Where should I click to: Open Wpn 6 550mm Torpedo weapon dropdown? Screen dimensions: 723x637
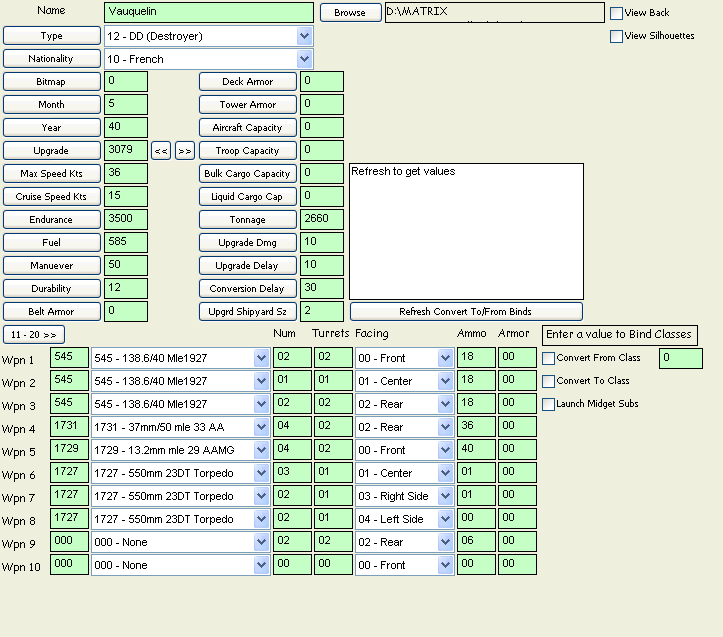[x=261, y=473]
